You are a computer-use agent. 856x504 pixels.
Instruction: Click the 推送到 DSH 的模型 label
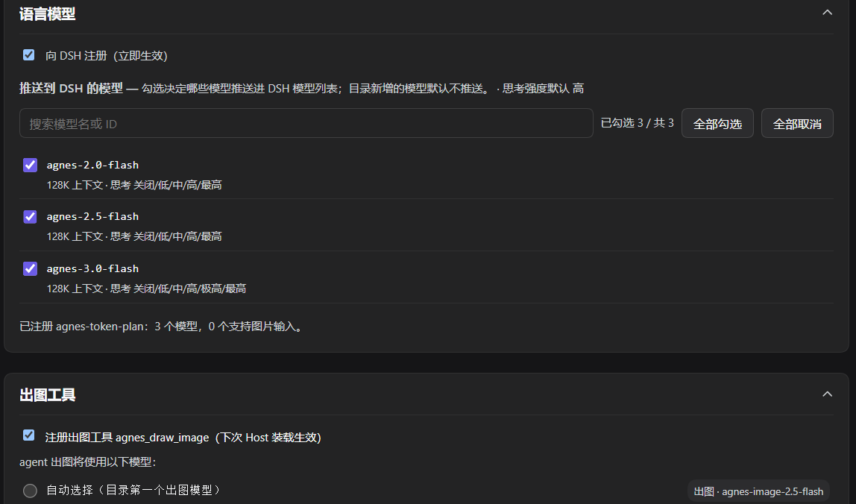pyautogui.click(x=71, y=89)
